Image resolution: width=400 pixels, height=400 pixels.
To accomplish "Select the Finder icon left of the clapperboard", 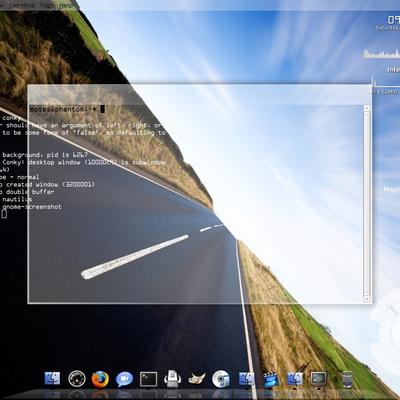I will tap(246, 379).
